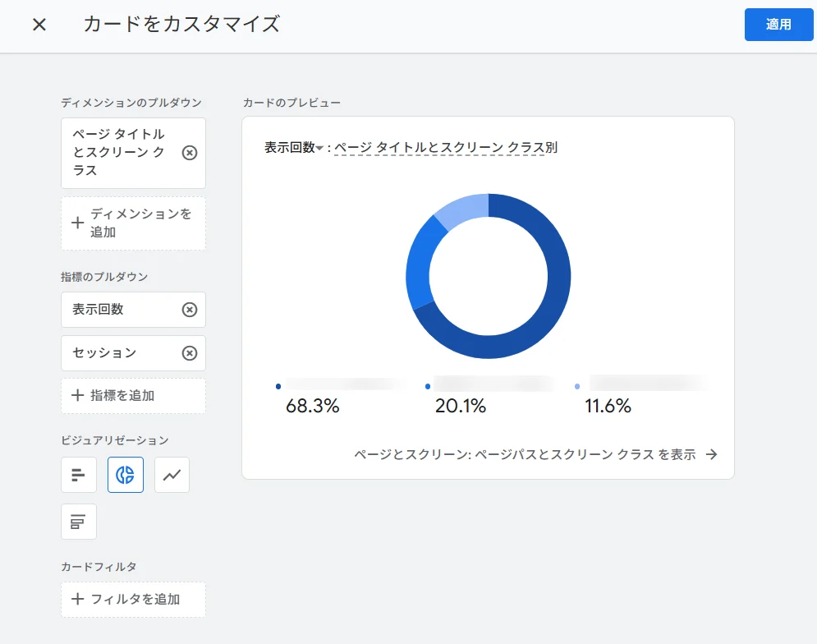Open ページ タイトルとスクリーン クラス別 dimension dropdown
The image size is (817, 644).
(x=446, y=148)
